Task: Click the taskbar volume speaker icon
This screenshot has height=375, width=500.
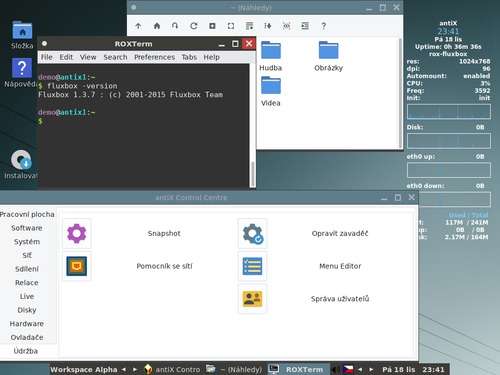Action: (336, 369)
